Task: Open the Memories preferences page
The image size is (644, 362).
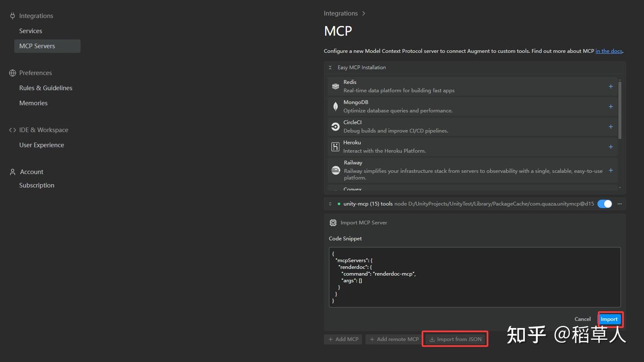Action: [x=33, y=103]
